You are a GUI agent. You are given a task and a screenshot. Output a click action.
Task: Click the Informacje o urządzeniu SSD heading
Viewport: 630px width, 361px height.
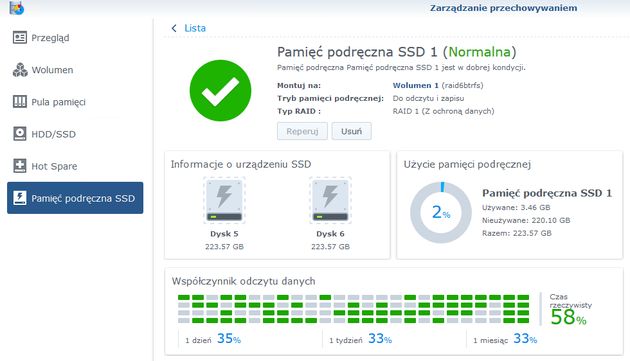(x=241, y=164)
